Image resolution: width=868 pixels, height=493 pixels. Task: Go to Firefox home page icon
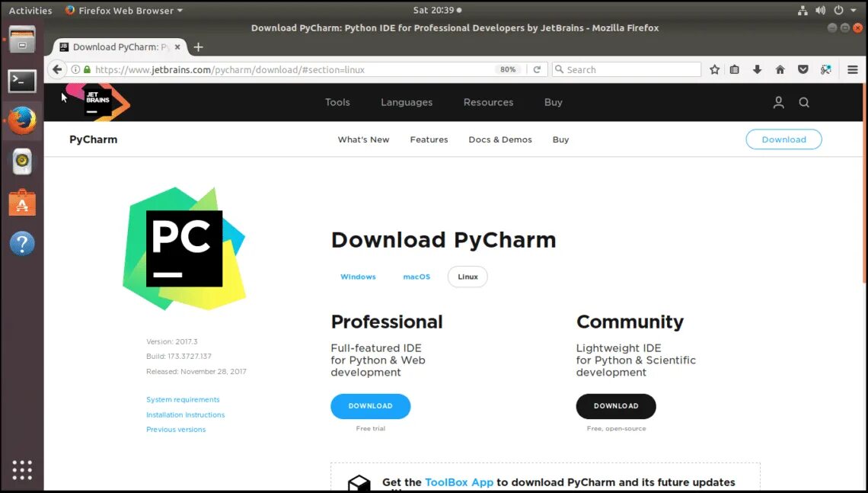point(780,69)
